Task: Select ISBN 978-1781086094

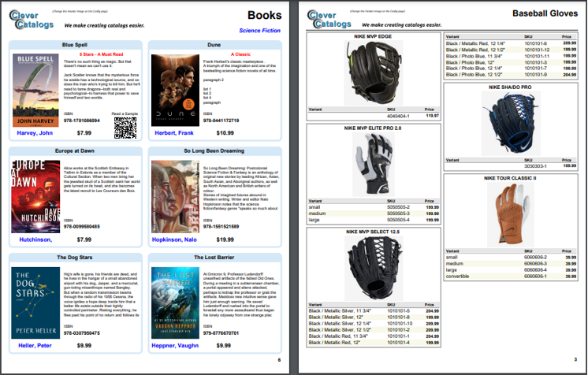Action: [x=82, y=121]
